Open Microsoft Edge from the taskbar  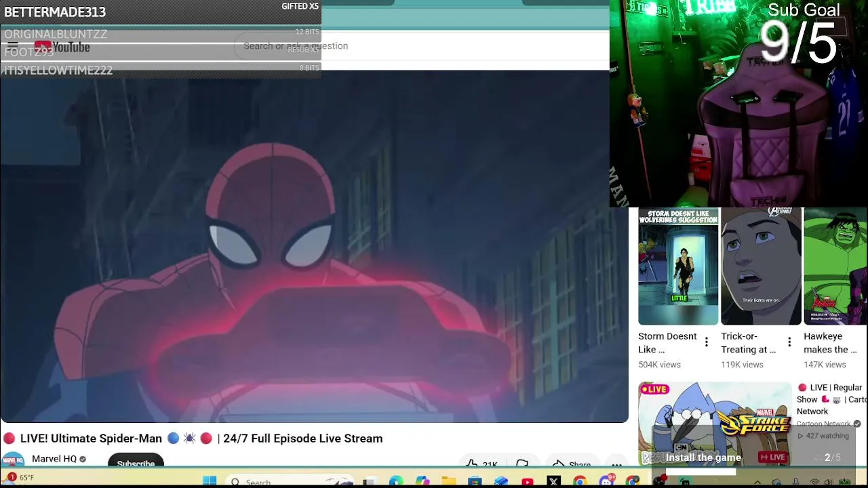(395, 481)
